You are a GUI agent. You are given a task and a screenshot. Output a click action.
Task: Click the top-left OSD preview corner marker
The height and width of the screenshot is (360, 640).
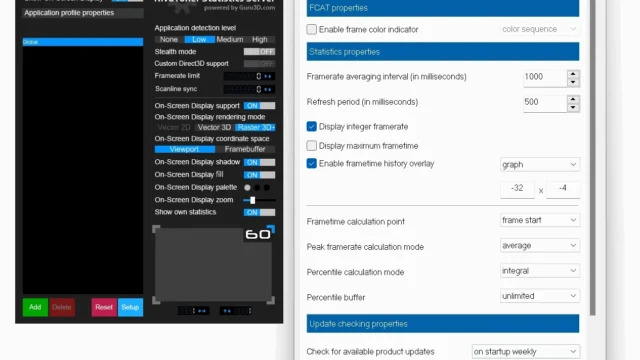(156, 229)
